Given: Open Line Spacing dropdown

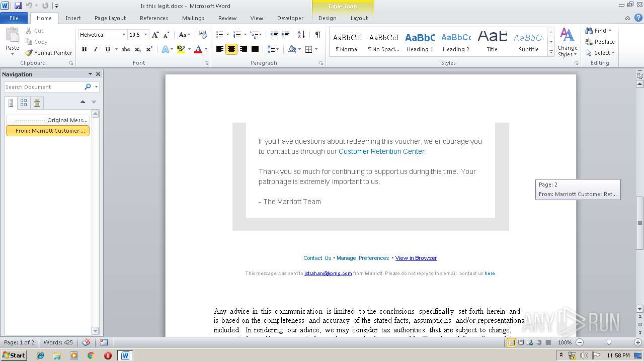Looking at the screenshot, I should (273, 49).
